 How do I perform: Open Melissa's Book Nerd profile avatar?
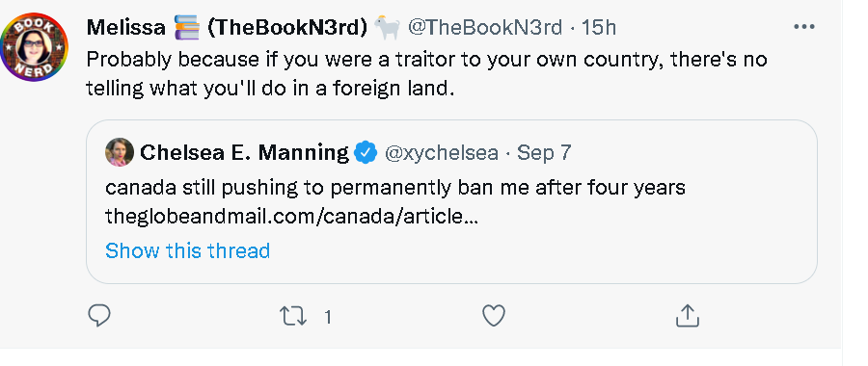click(x=34, y=47)
